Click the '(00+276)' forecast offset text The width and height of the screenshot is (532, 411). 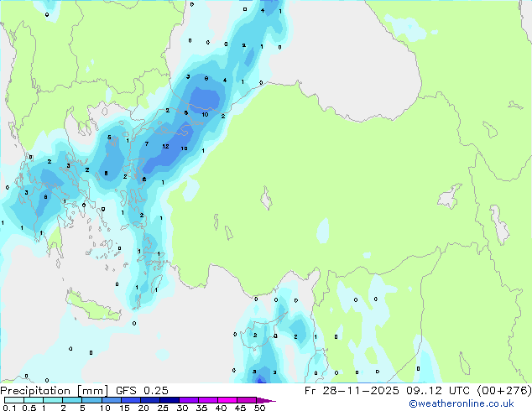(x=504, y=391)
